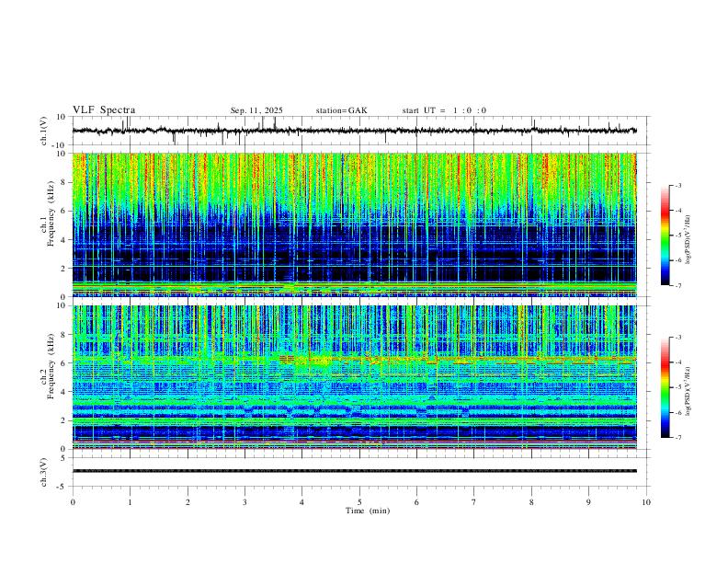
Task: Click the "8" kHz tick on ch.2 frequency axis
Action: pos(64,335)
